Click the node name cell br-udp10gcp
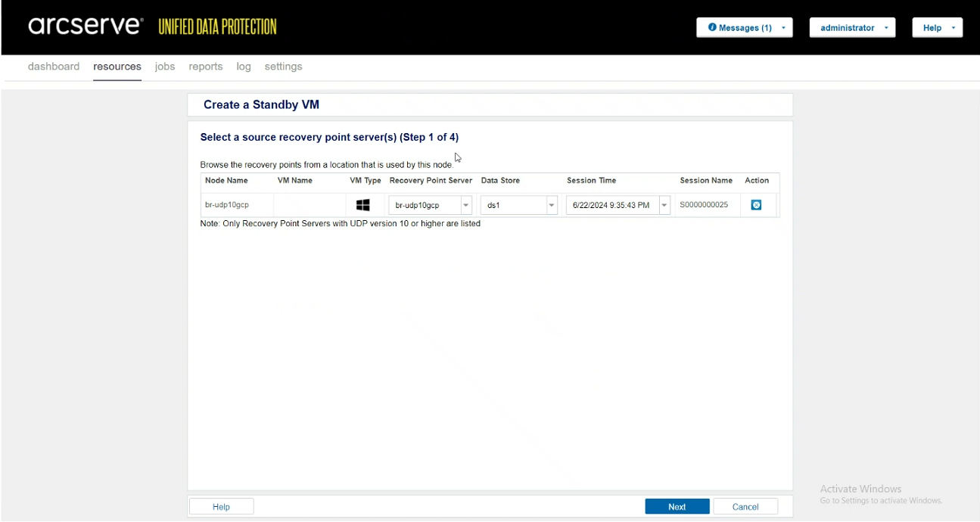Image resolution: width=980 pixels, height=522 pixels. (227, 205)
